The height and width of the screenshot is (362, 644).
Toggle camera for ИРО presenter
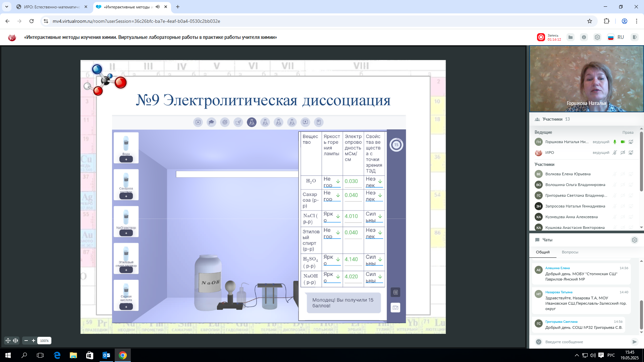tap(623, 153)
